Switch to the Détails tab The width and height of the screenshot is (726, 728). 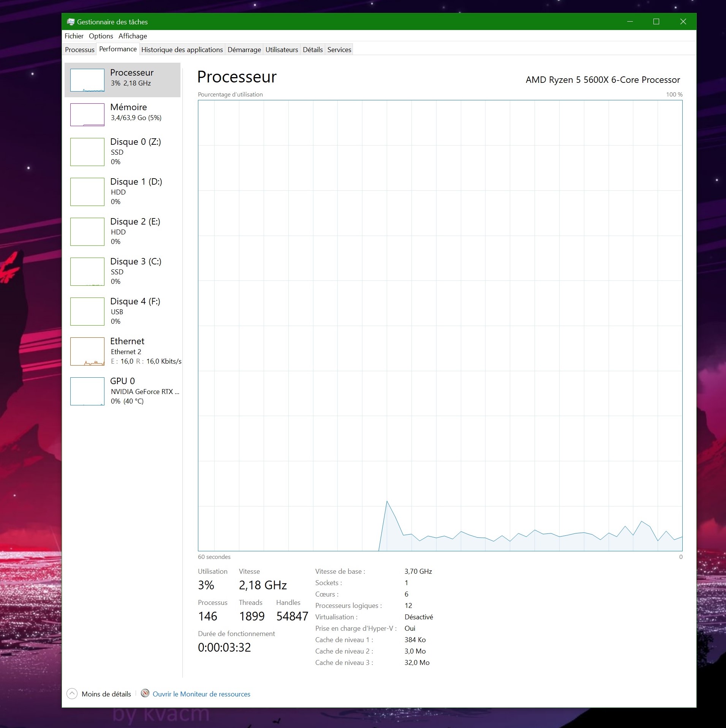pyautogui.click(x=313, y=49)
